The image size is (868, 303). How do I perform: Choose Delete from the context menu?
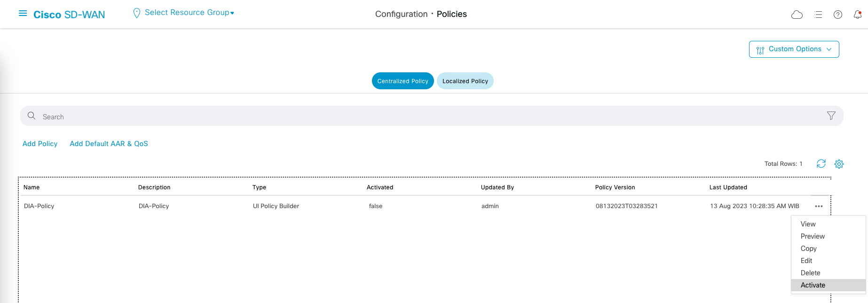click(x=810, y=273)
